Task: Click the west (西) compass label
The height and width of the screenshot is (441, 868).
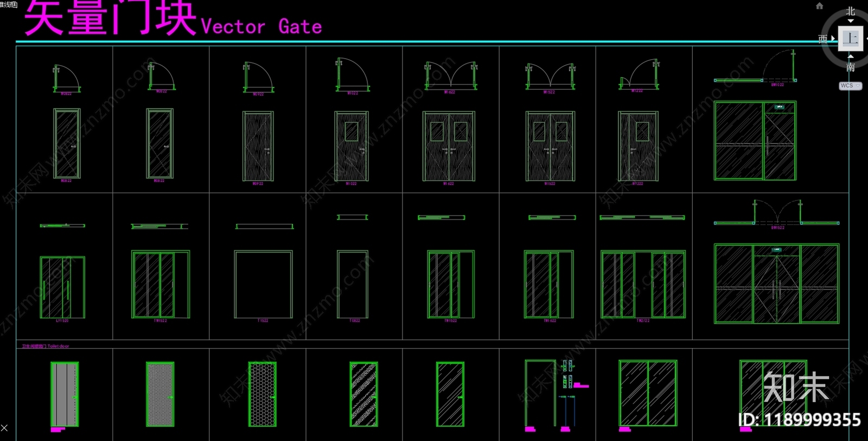Action: 822,39
